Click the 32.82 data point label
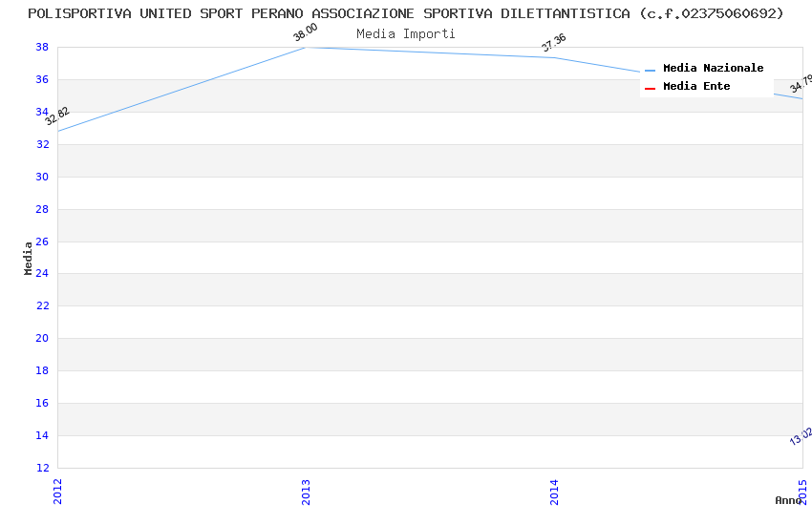Screen dimensions: 812x525 pos(57,115)
